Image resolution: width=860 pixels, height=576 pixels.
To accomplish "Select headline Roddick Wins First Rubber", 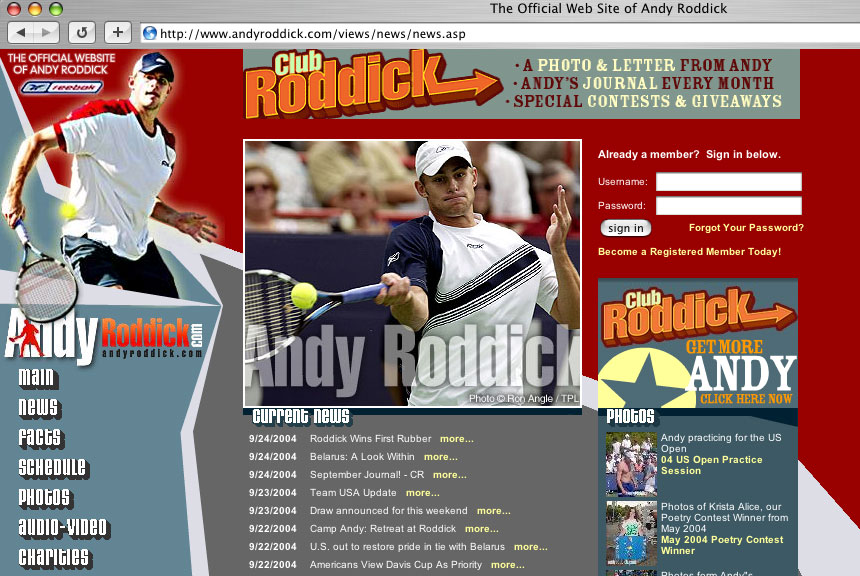I will (x=370, y=439).
